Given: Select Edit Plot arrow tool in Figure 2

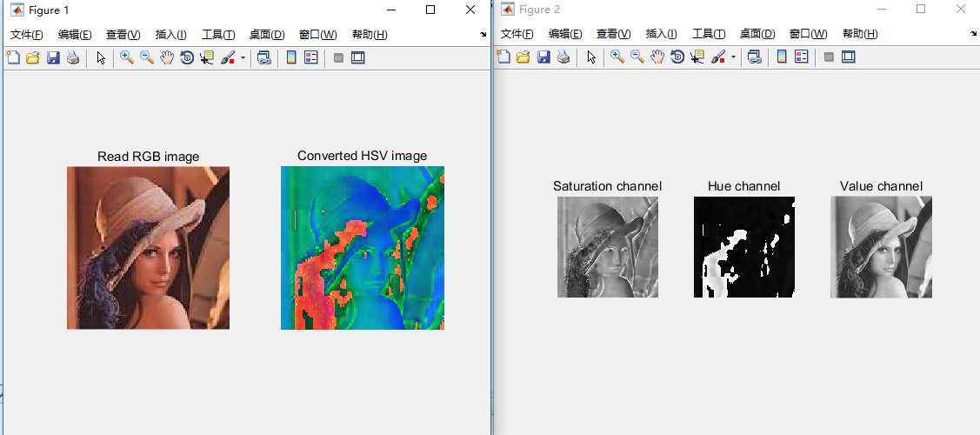Looking at the screenshot, I should (592, 57).
